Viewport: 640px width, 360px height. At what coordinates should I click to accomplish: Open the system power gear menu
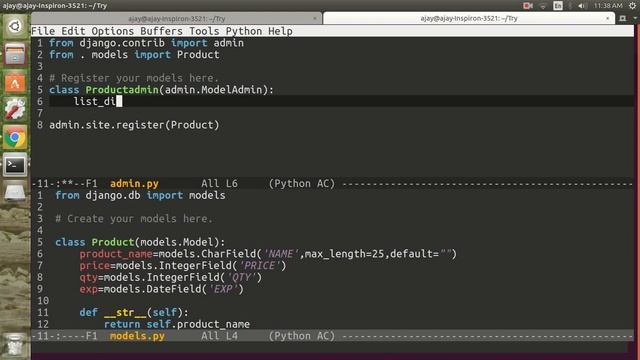coord(632,6)
